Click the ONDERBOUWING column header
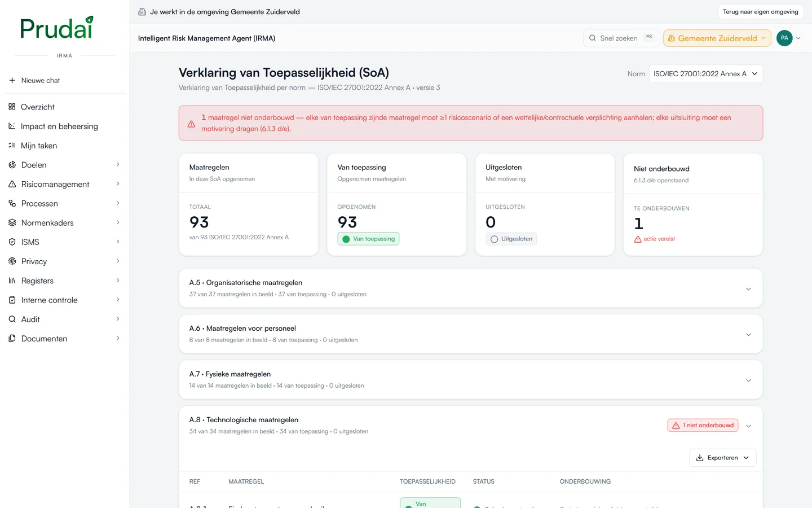This screenshot has height=508, width=812. point(585,481)
